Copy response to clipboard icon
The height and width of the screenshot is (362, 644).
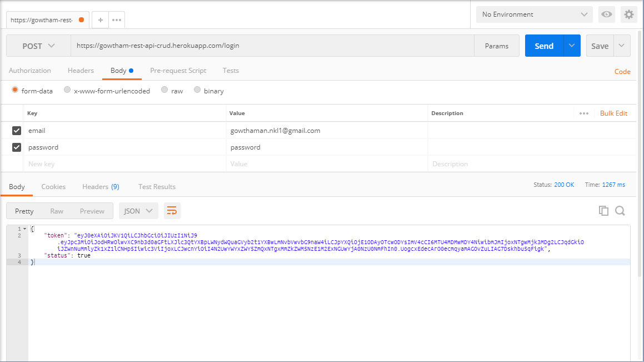(603, 211)
